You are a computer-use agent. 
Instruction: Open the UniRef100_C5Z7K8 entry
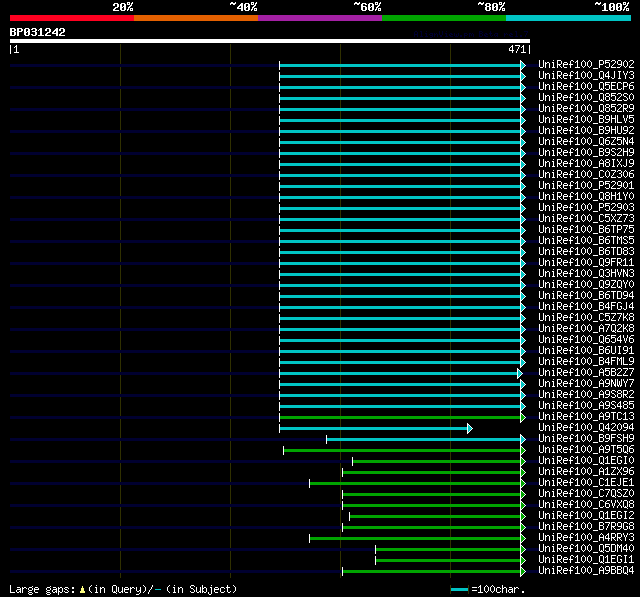point(586,318)
